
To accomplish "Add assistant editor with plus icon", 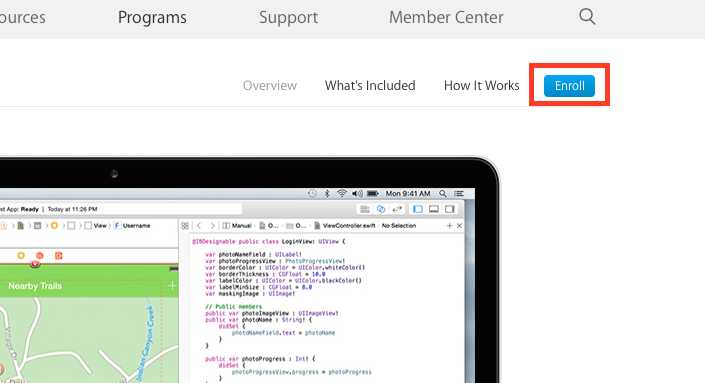I will pos(449,226).
